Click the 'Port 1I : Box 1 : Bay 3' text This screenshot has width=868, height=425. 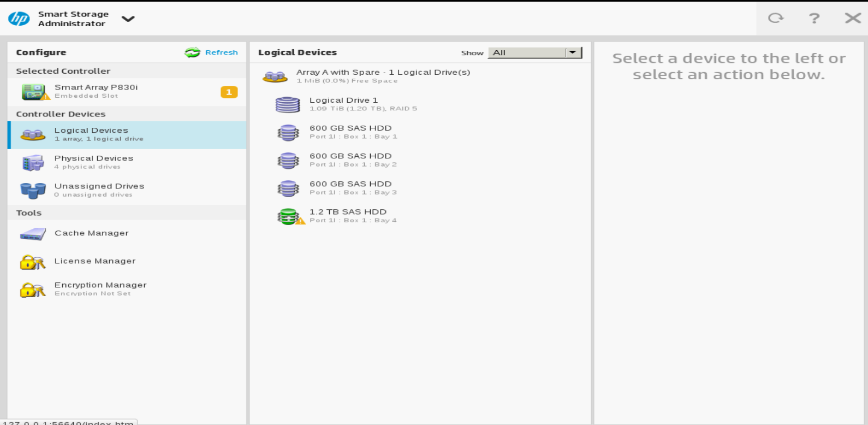(353, 192)
